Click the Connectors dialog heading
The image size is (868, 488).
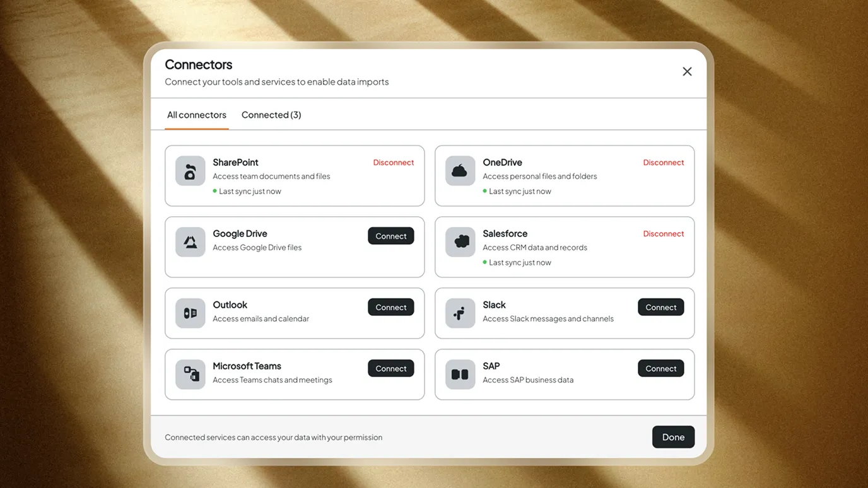[x=198, y=64]
